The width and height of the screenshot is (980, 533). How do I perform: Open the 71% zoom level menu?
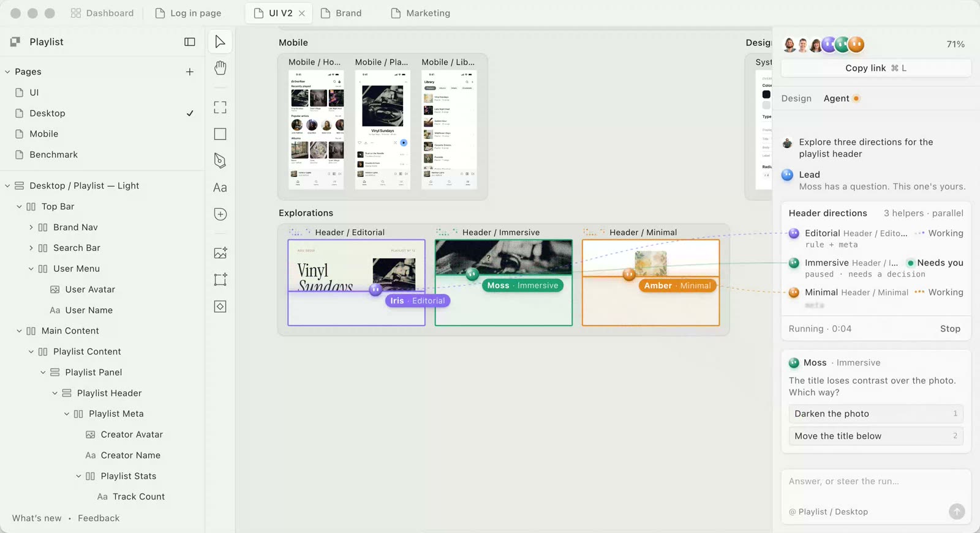956,44
